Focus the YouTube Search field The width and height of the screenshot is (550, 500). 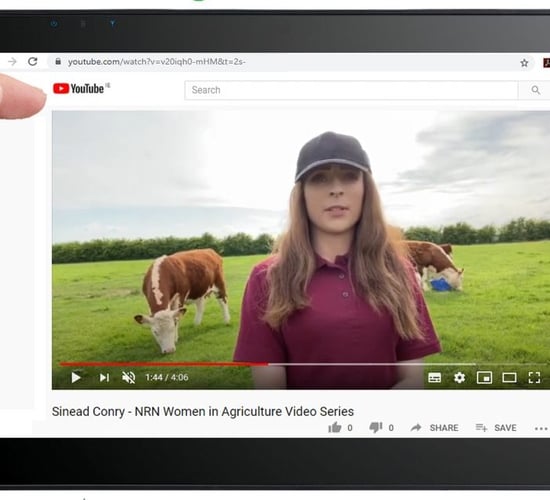coord(351,90)
